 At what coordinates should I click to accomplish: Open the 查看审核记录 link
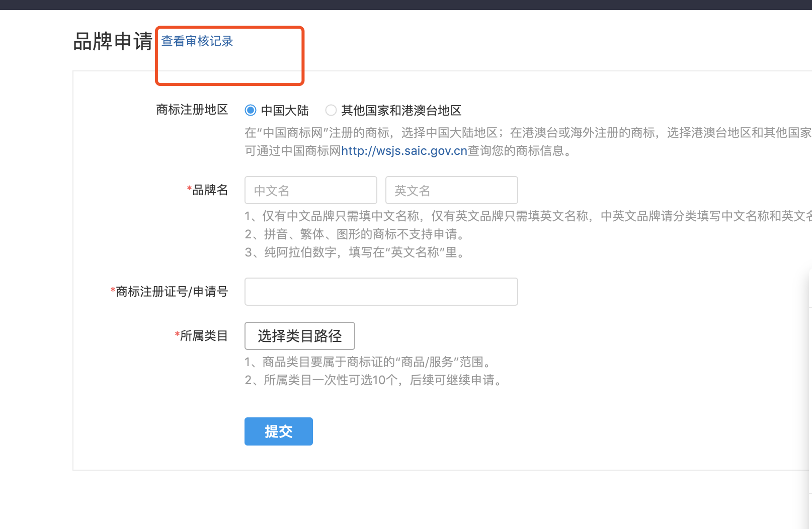197,41
